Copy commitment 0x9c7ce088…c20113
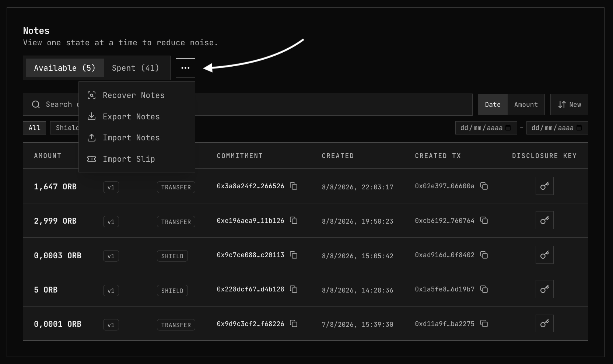 pos(294,255)
